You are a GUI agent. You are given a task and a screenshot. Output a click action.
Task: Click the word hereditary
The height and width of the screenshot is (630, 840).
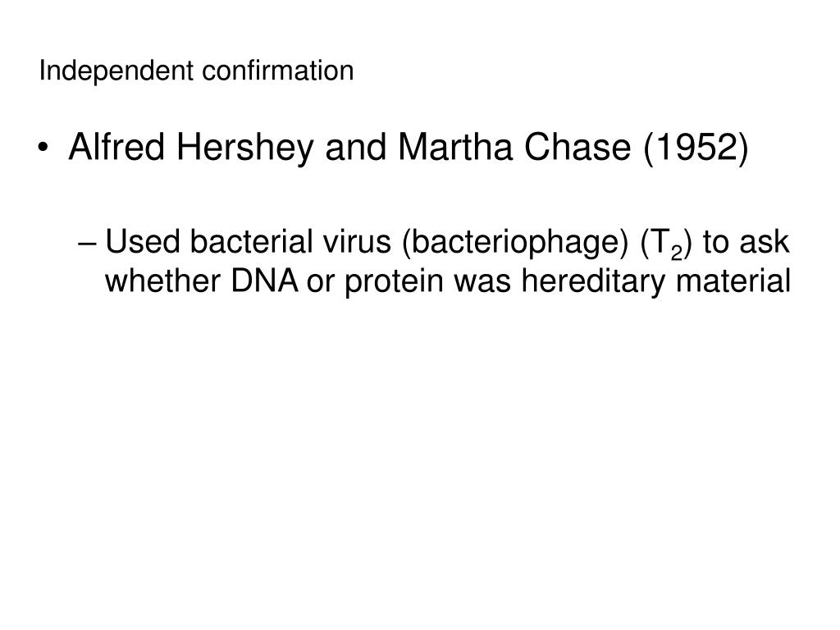click(x=594, y=282)
